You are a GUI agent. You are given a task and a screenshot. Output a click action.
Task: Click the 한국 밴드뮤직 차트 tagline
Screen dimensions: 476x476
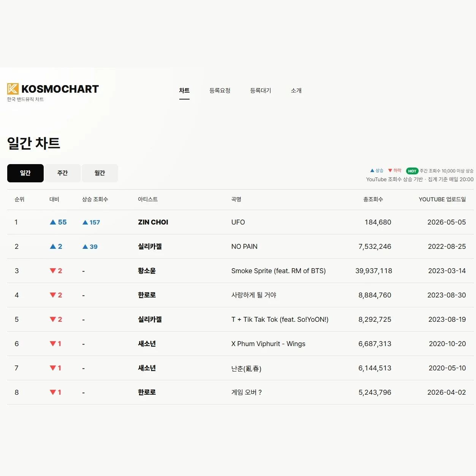click(25, 100)
